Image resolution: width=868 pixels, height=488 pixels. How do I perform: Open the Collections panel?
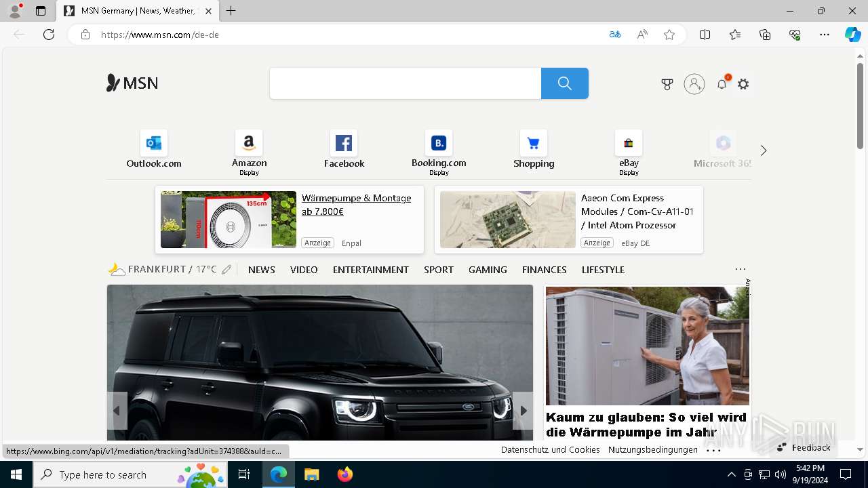point(765,35)
